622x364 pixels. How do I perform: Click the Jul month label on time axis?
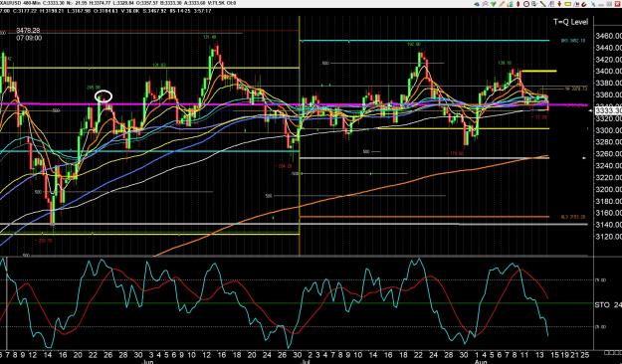click(306, 362)
